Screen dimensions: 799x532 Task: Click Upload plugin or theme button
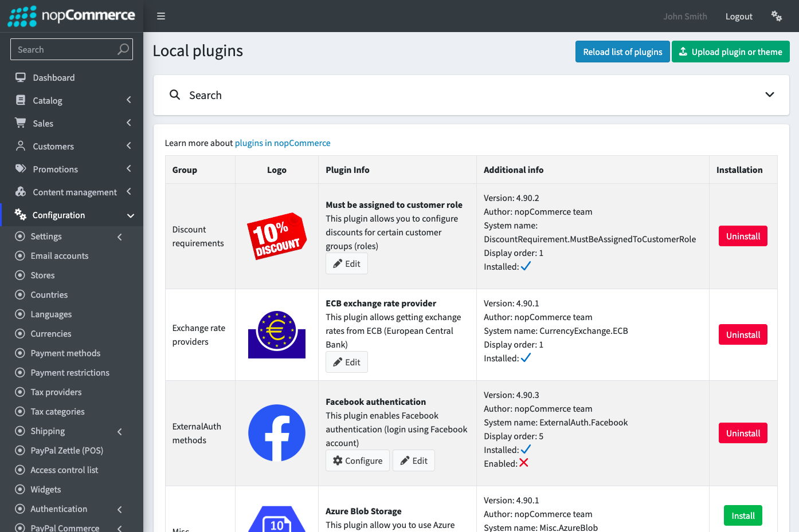click(731, 52)
